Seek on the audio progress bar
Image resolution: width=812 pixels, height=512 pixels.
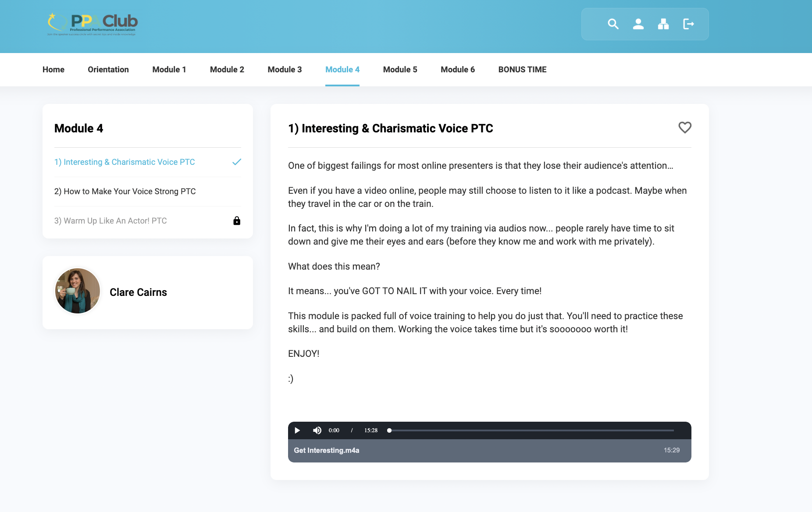[531, 430]
